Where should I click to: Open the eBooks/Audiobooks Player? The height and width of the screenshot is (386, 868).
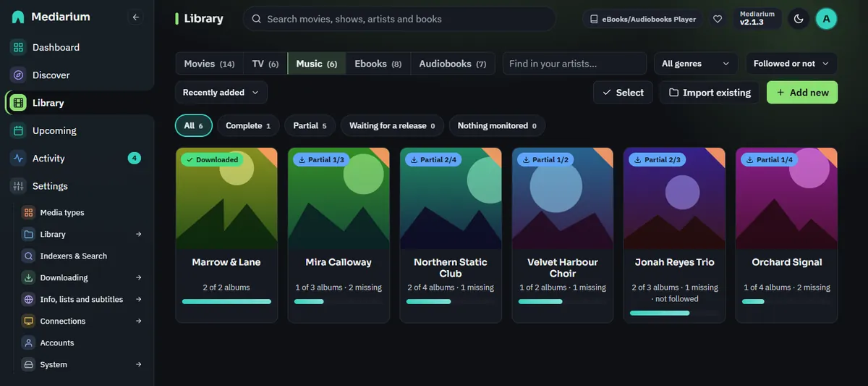642,19
